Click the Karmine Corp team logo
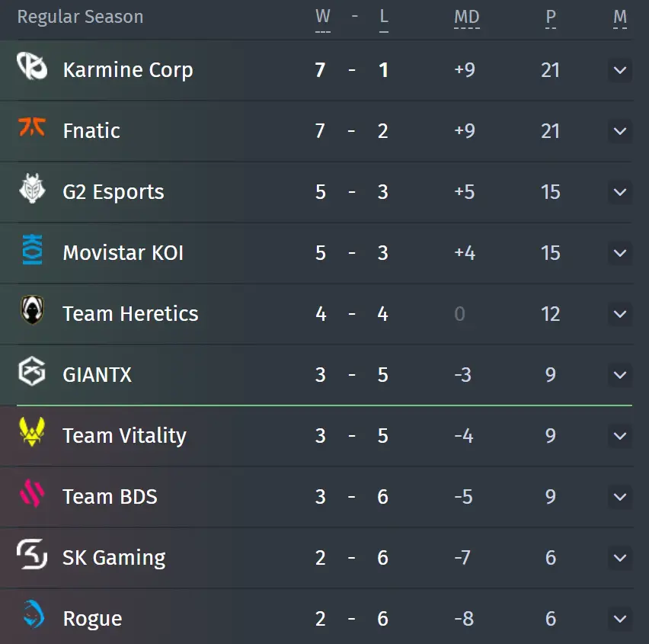649x644 pixels. 32,66
